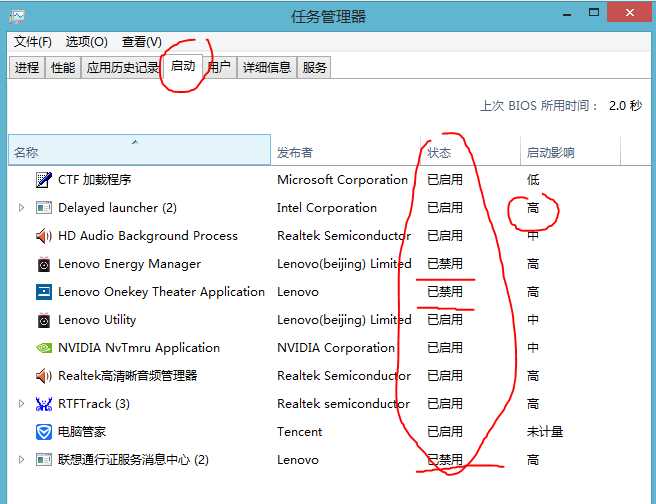Click the 联想通行证服务消息中心 icon
This screenshot has height=504, width=656.
tap(44, 460)
